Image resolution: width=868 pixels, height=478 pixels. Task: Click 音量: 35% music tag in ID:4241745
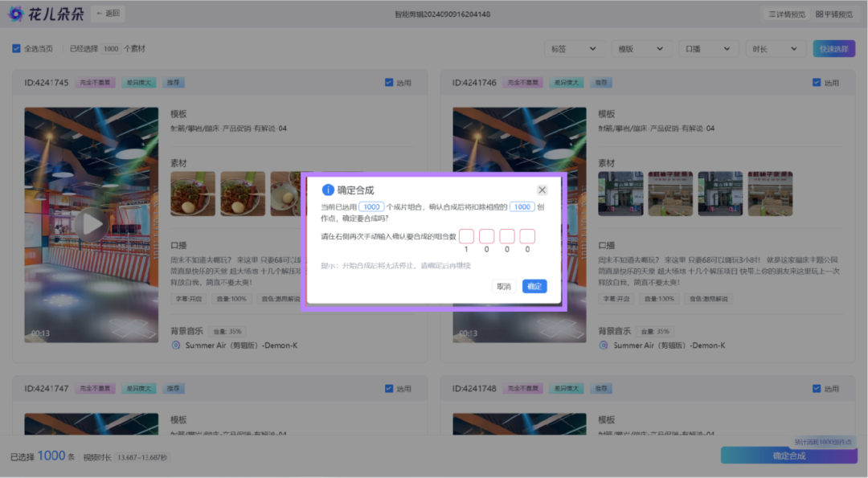227,332
